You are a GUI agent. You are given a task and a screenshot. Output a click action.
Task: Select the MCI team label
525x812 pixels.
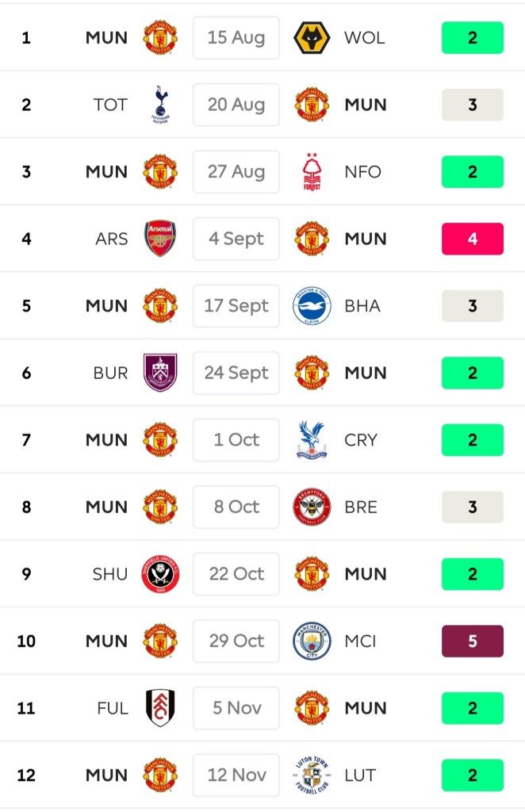362,641
